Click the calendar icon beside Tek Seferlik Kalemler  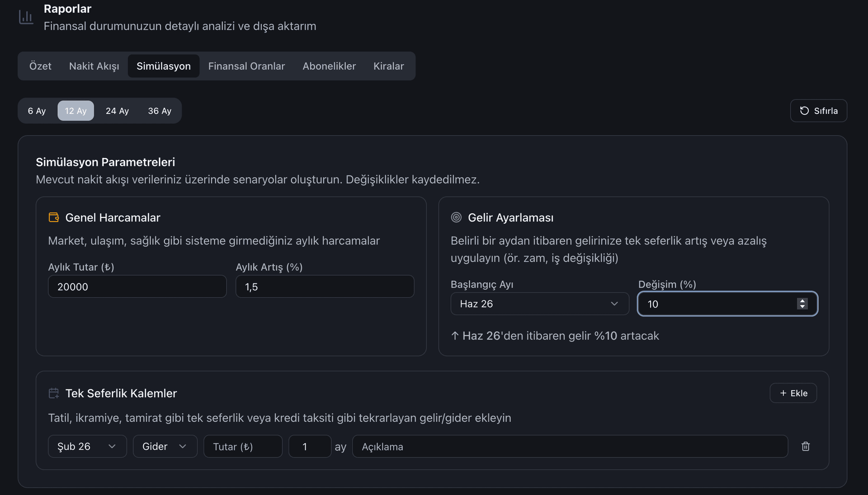(x=53, y=393)
